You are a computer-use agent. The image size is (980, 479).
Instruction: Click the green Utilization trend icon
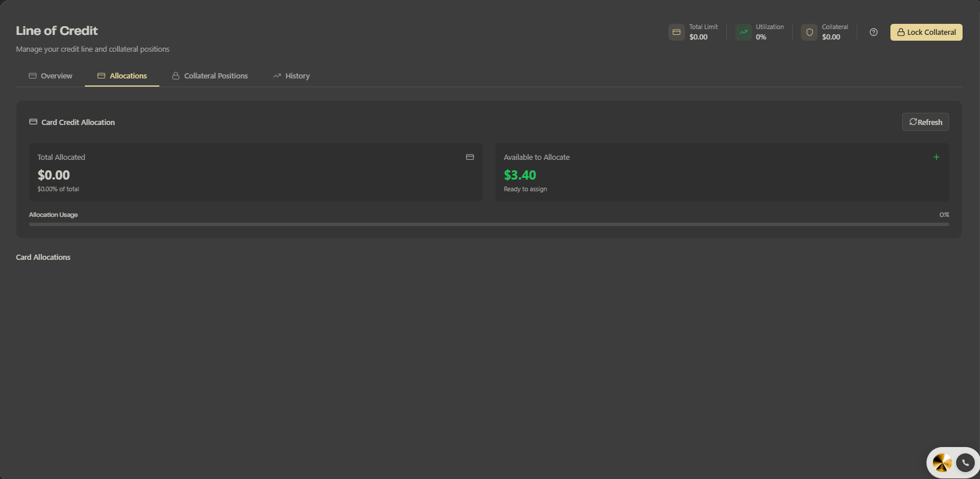click(x=743, y=32)
